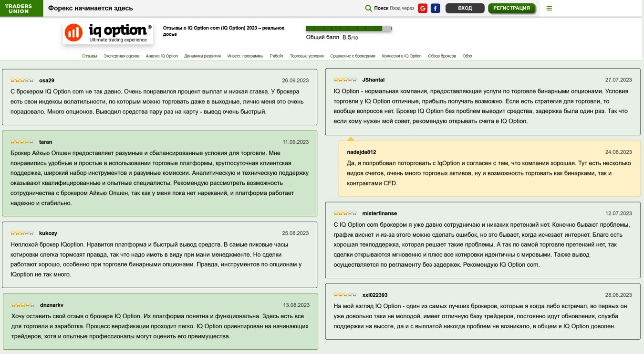The width and height of the screenshot is (644, 354).
Task: Click username kukozy
Action: [x=48, y=233]
